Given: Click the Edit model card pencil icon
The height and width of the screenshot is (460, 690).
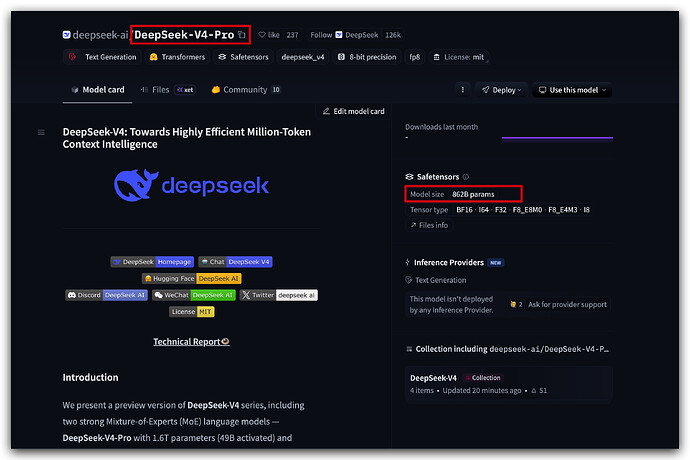Looking at the screenshot, I should tap(326, 111).
